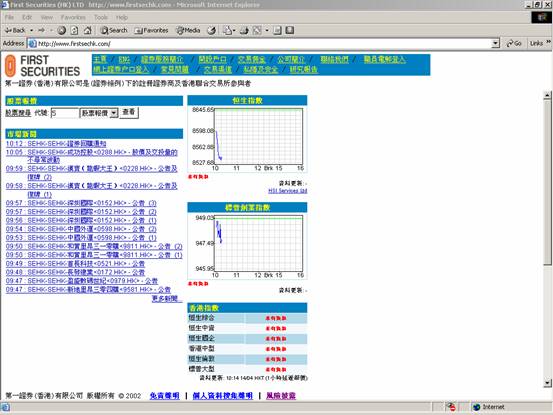Open the Search toolbar button

[x=114, y=30]
